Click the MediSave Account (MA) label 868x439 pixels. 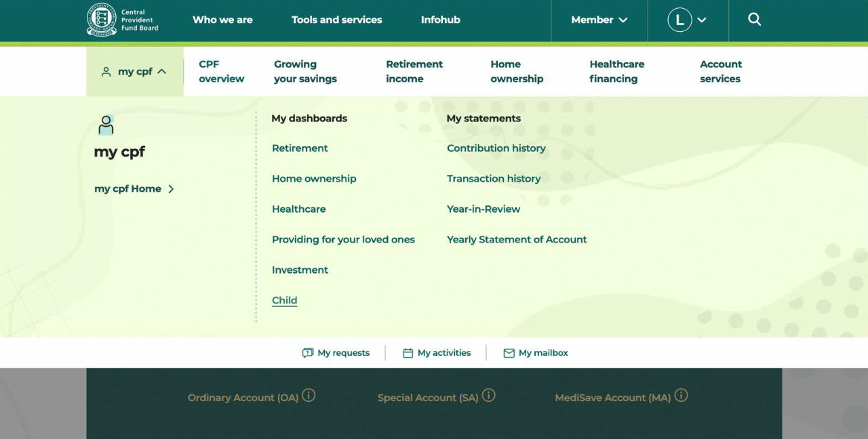pyautogui.click(x=613, y=398)
